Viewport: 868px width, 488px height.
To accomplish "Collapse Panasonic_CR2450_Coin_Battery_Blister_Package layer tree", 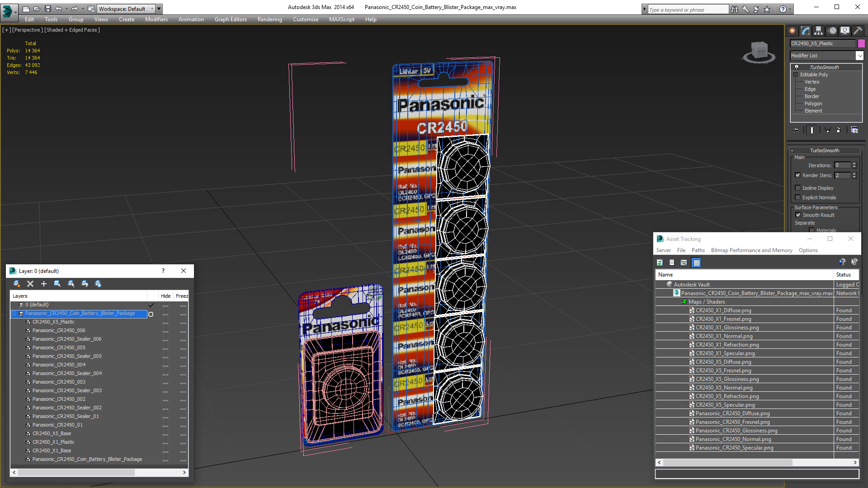I will [x=14, y=314].
